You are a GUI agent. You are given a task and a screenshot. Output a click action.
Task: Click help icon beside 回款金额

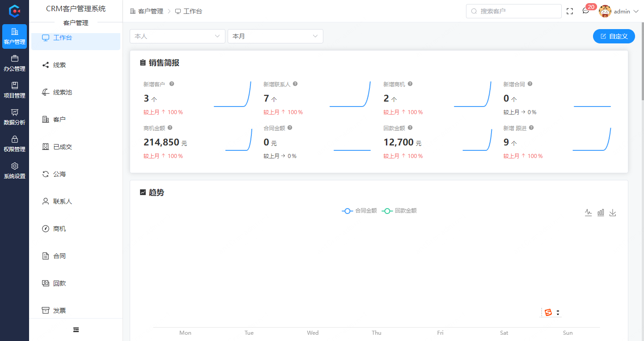410,128
